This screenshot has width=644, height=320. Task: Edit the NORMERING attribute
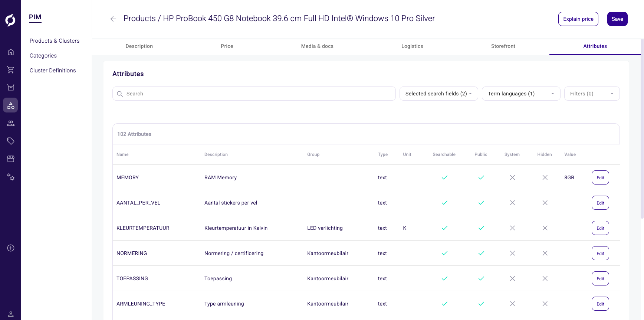click(x=600, y=253)
